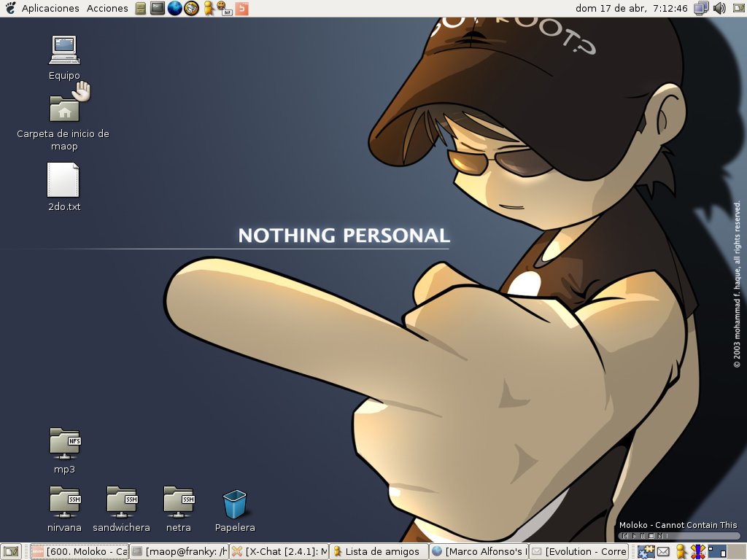Click play in the desktop music player
Viewport: 747px width, 560px height.
coord(634,536)
